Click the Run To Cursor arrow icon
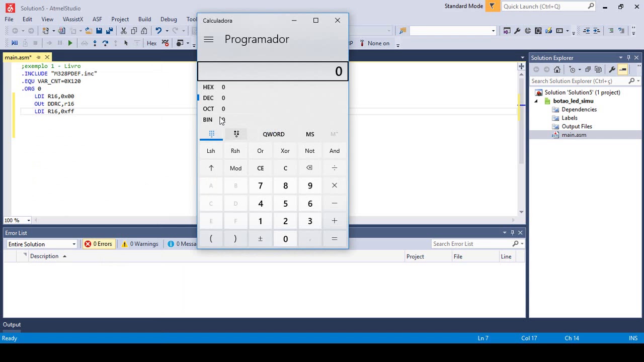644x362 pixels. pos(126,43)
